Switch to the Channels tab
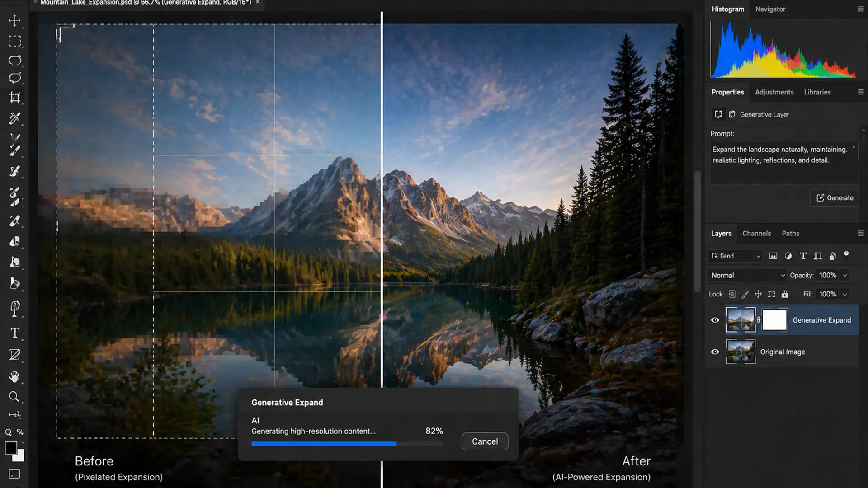This screenshot has width=868, height=488. (757, 233)
